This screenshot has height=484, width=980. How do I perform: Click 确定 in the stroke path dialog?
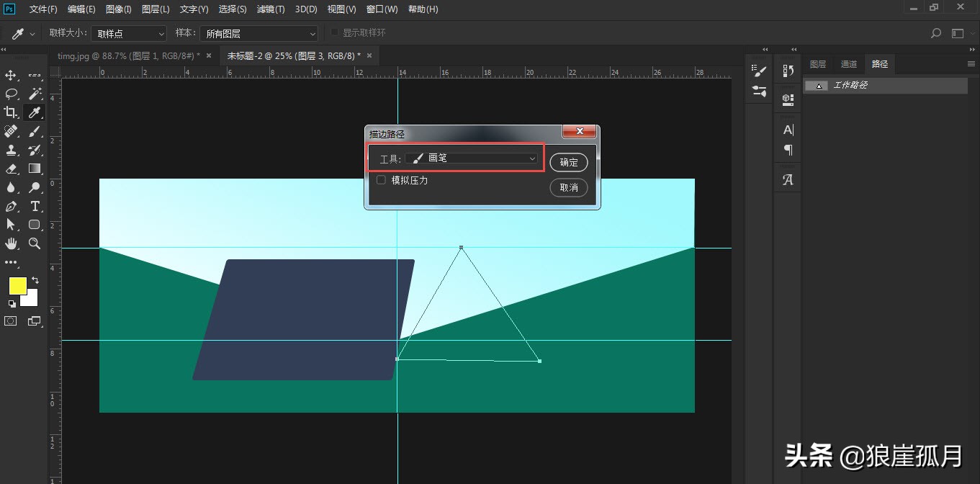pyautogui.click(x=569, y=162)
